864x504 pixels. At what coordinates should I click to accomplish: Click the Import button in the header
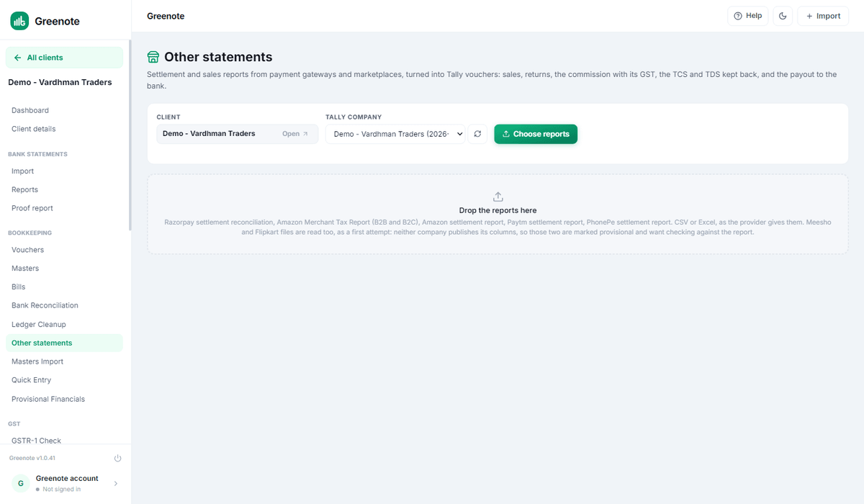pos(823,16)
